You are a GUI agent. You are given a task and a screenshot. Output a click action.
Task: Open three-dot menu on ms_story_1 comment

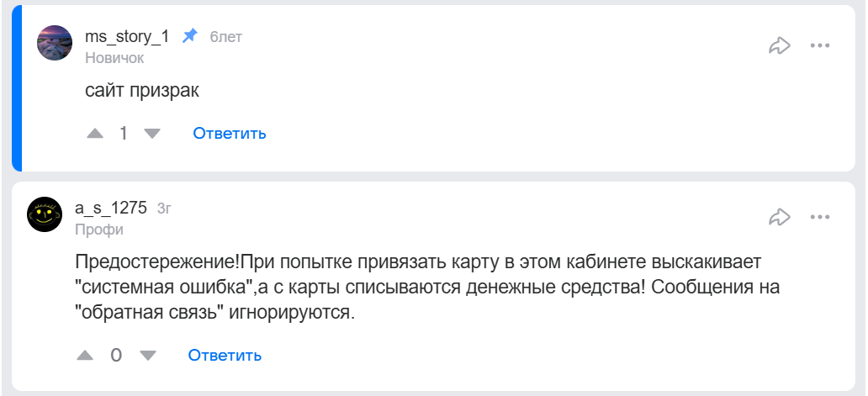(x=820, y=45)
